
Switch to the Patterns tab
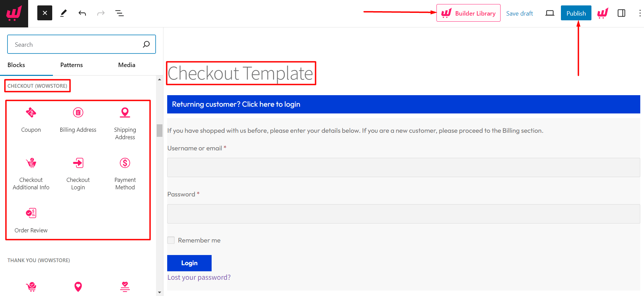(x=71, y=65)
